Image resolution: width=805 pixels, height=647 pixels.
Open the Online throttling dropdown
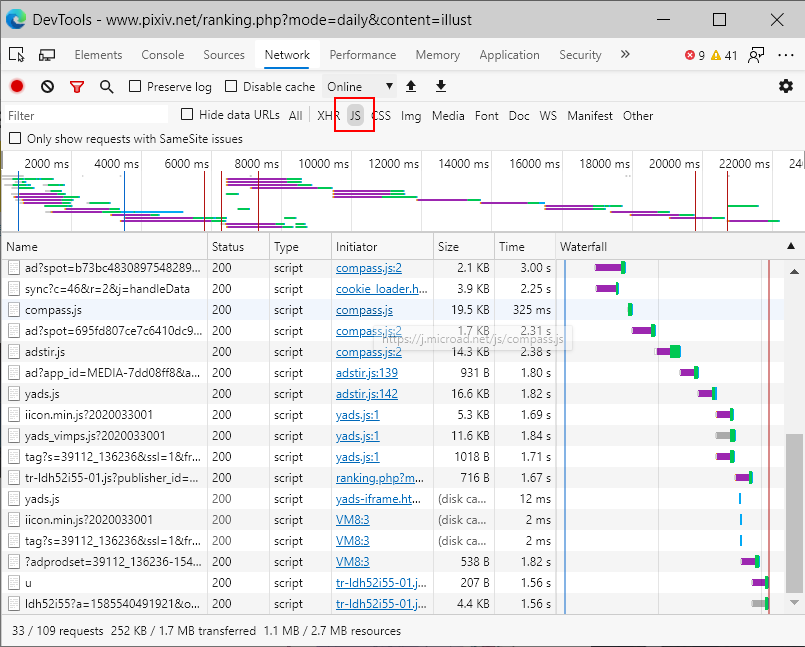pos(360,86)
